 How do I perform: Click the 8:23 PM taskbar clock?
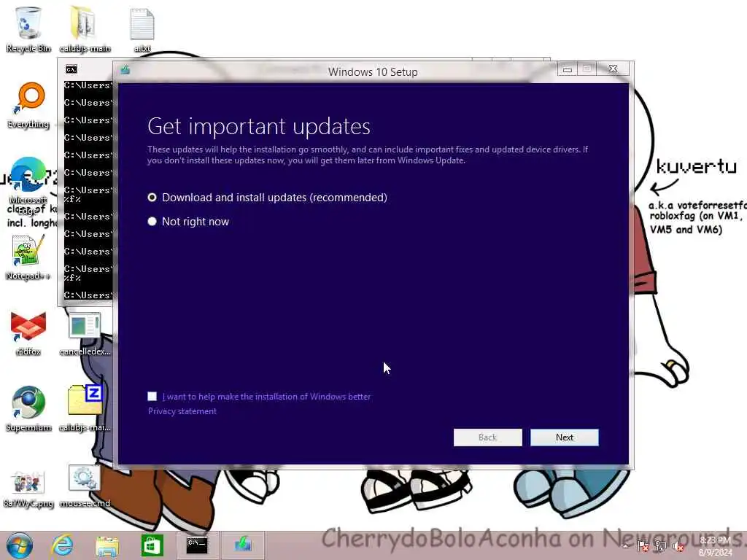(716, 545)
